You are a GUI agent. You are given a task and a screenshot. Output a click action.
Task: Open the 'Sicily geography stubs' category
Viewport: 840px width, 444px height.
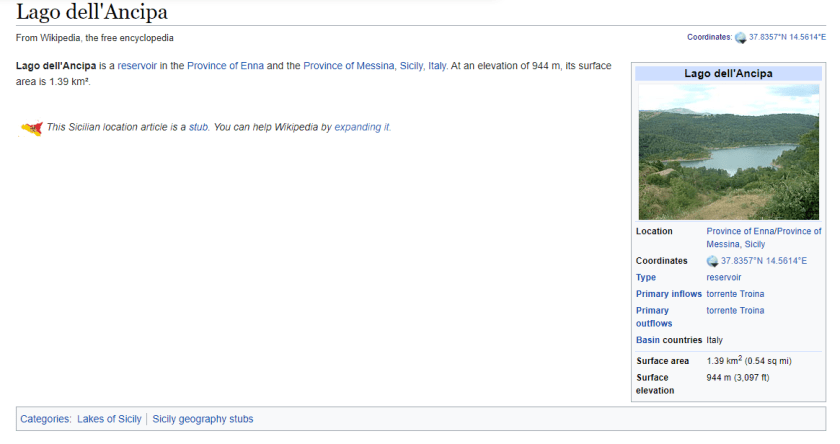pos(202,420)
